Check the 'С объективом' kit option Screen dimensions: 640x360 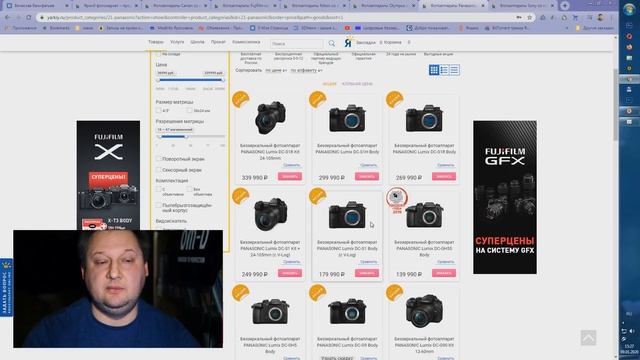(x=158, y=189)
